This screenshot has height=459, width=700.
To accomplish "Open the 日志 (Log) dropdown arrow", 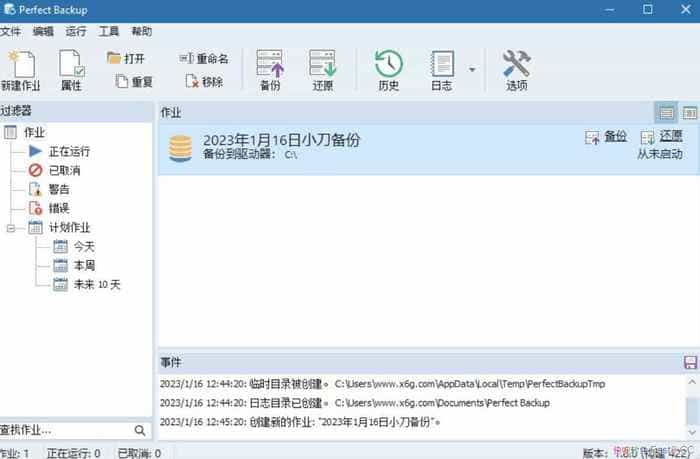I will point(472,70).
